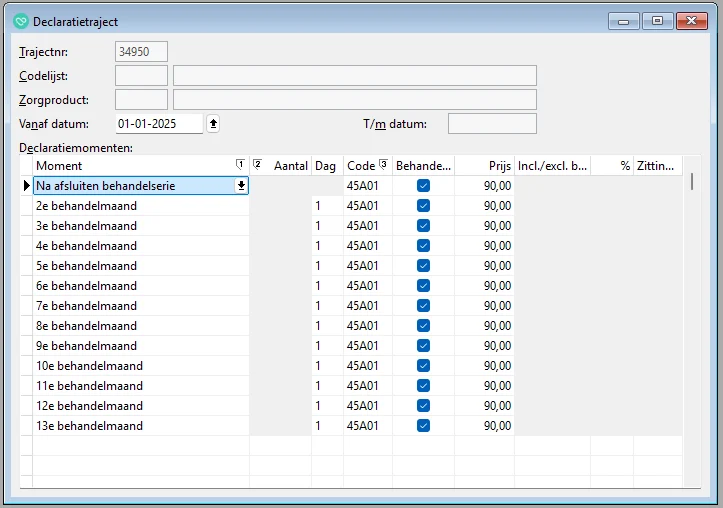The image size is (723, 508).
Task: Click the Declaratietraject app icon in title bar
Action: [21, 21]
